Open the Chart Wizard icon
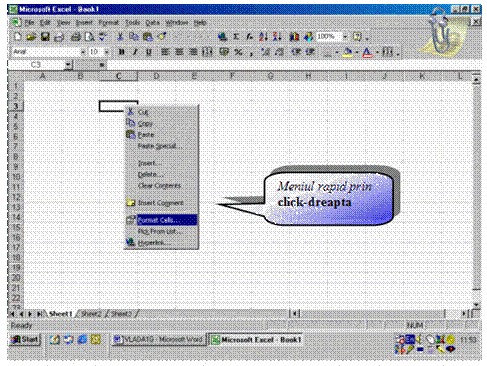Image resolution: width=487 pixels, height=366 pixels. click(x=294, y=37)
